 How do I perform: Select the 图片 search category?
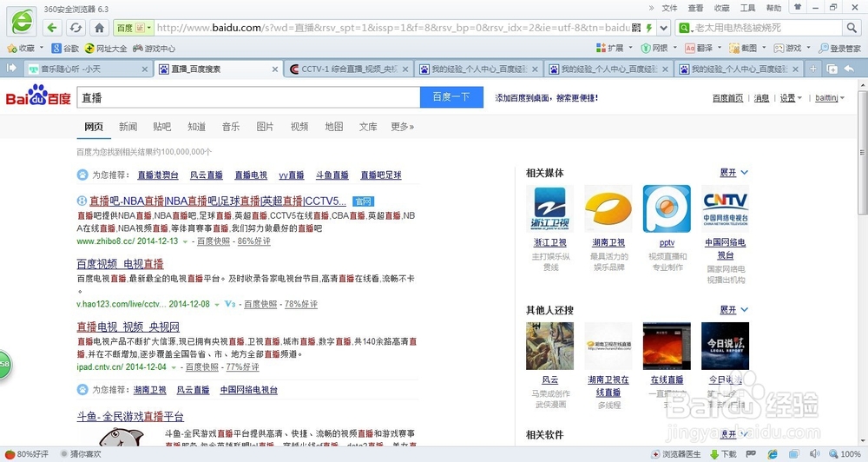point(265,127)
